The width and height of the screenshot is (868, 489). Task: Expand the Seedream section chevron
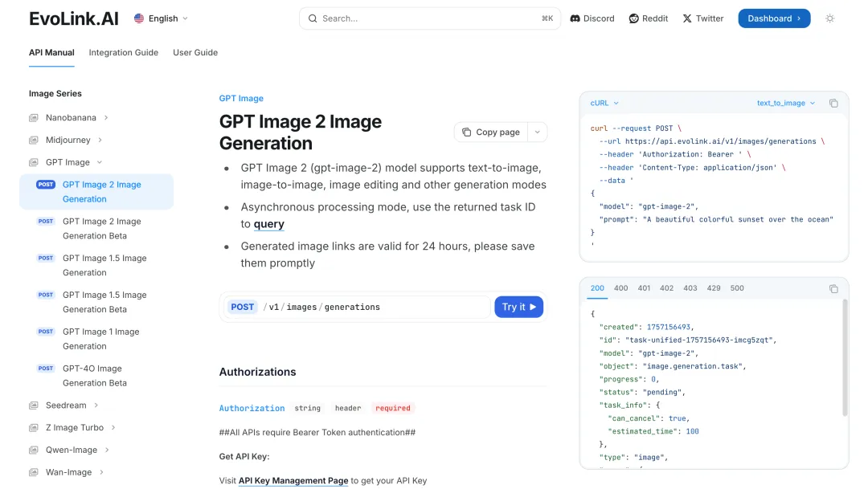click(96, 405)
